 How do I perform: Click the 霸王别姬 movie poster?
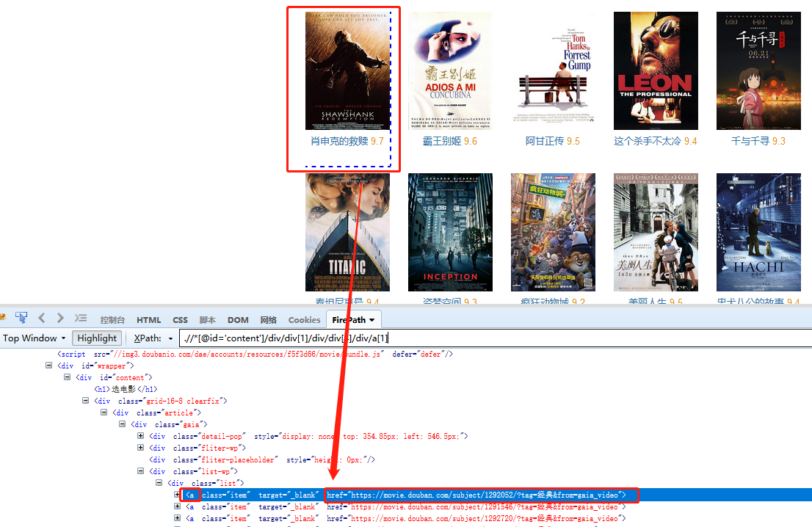(450, 71)
